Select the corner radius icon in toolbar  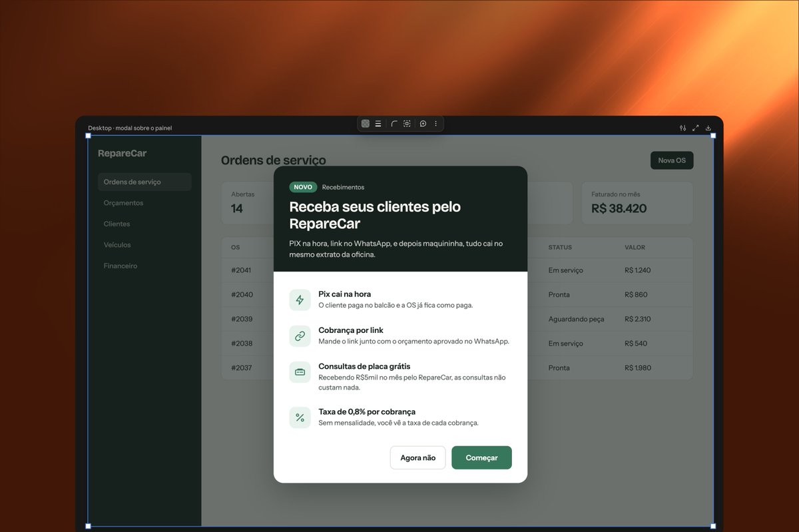tap(394, 124)
